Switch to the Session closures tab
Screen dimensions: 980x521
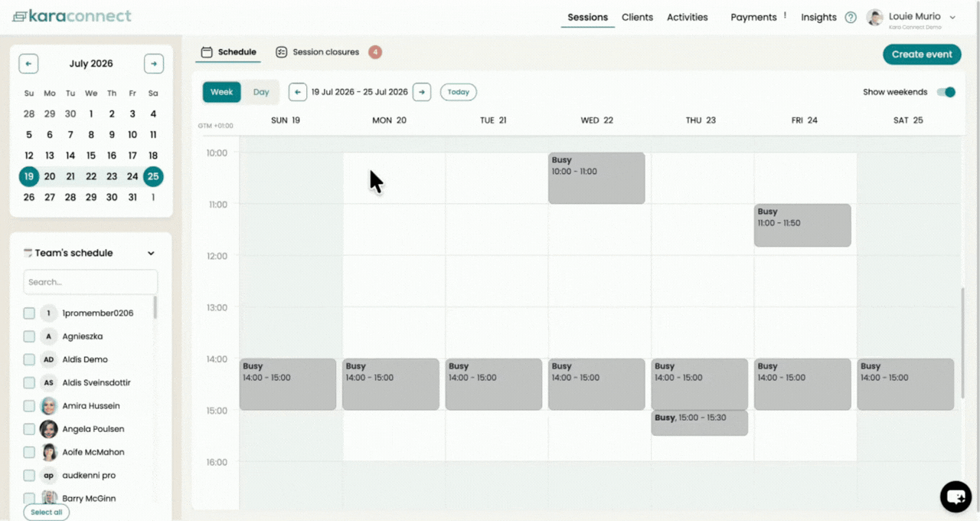pyautogui.click(x=318, y=52)
